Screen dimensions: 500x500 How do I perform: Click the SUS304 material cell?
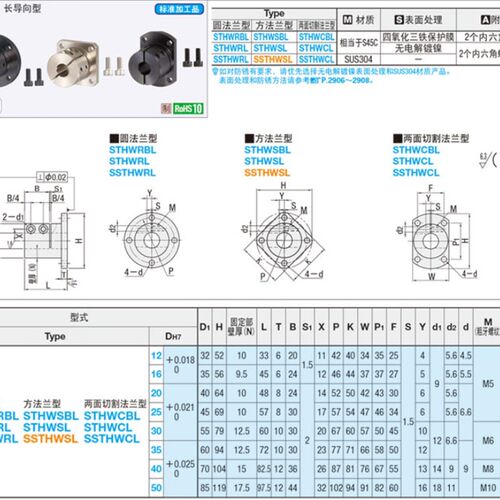tap(358, 59)
